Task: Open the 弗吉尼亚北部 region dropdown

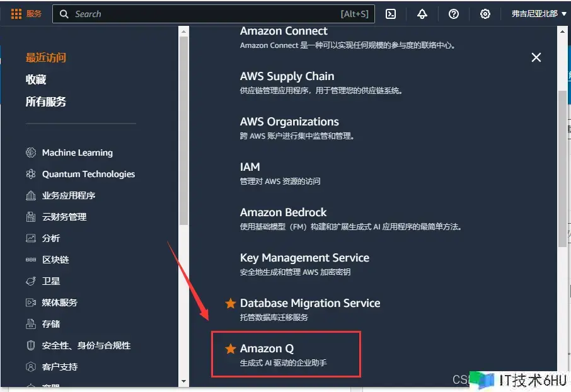Action: click(539, 14)
